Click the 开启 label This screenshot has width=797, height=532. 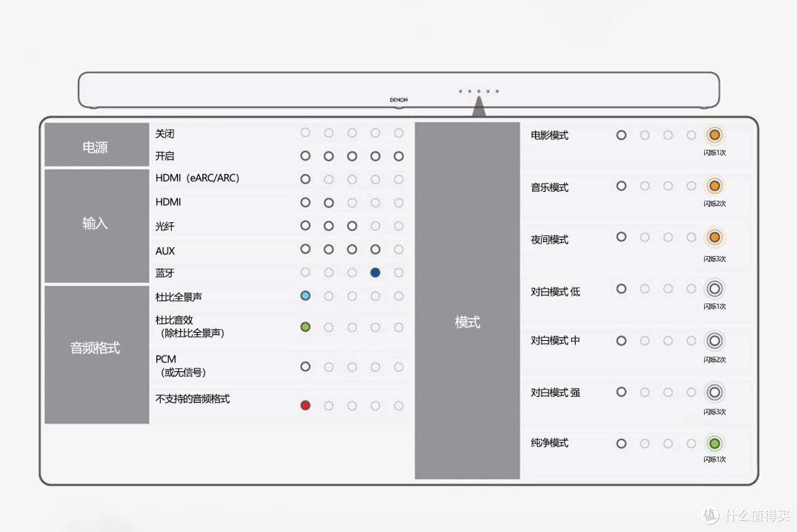point(165,156)
